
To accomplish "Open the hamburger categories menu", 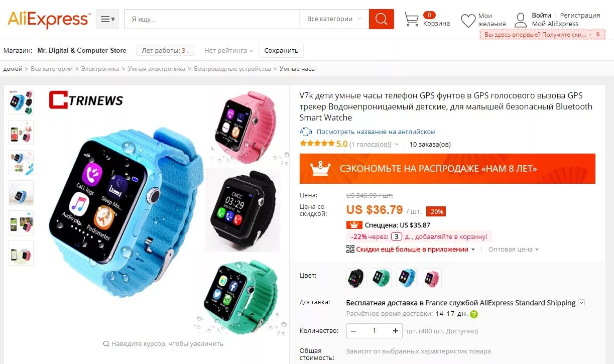I will 107,19.
